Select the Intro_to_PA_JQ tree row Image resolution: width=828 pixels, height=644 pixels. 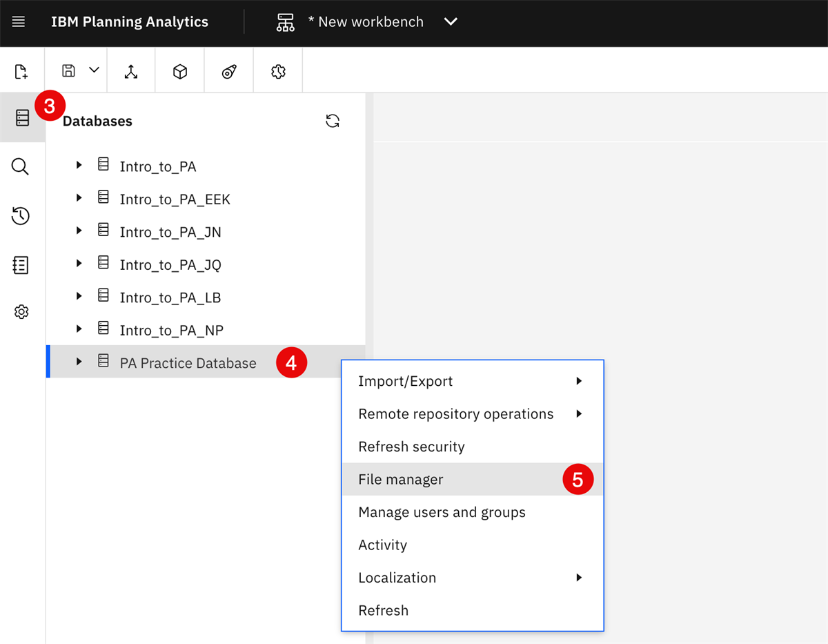[x=206, y=264]
